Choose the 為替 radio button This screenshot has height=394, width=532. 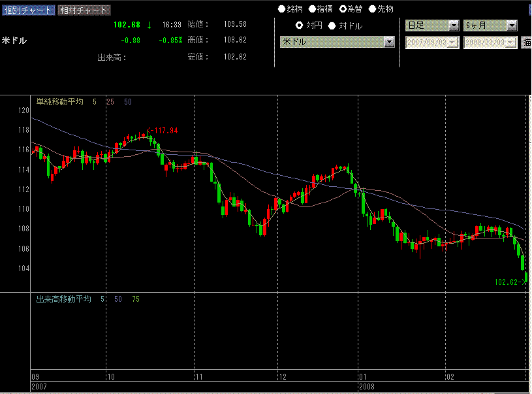click(343, 9)
